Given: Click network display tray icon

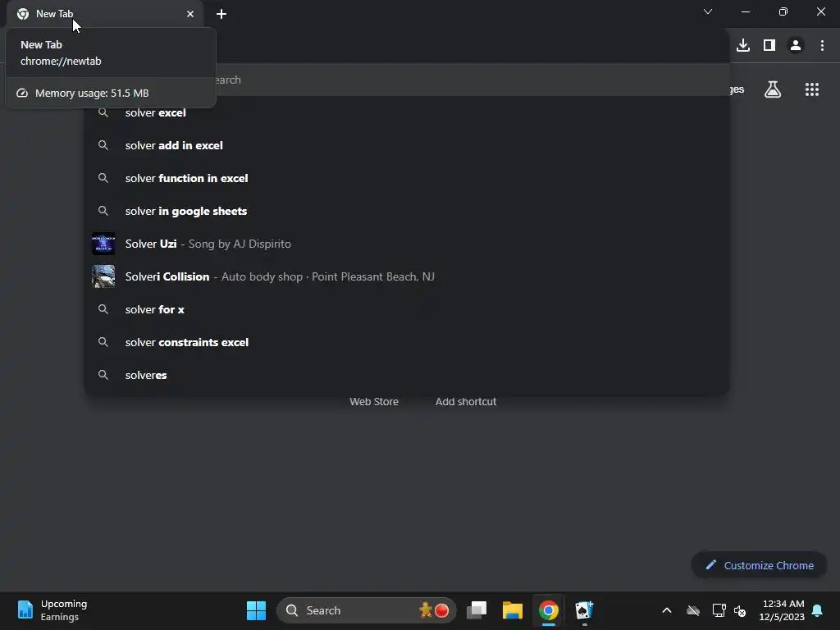Looking at the screenshot, I should [x=719, y=610].
